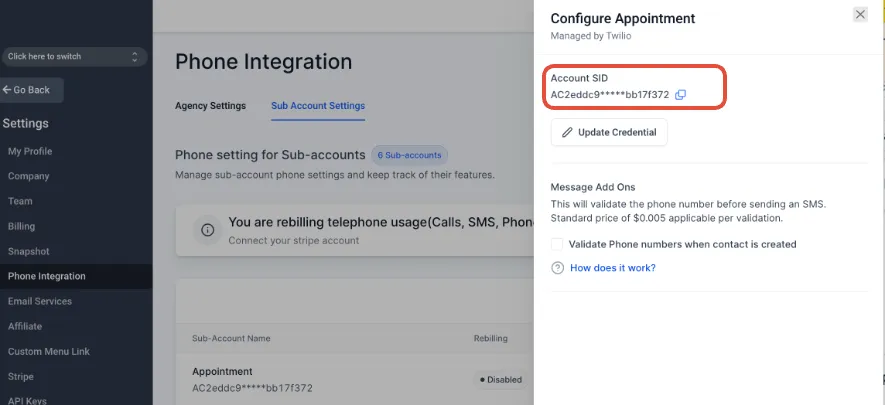
Task: Open the How does it work link
Action: click(x=612, y=268)
